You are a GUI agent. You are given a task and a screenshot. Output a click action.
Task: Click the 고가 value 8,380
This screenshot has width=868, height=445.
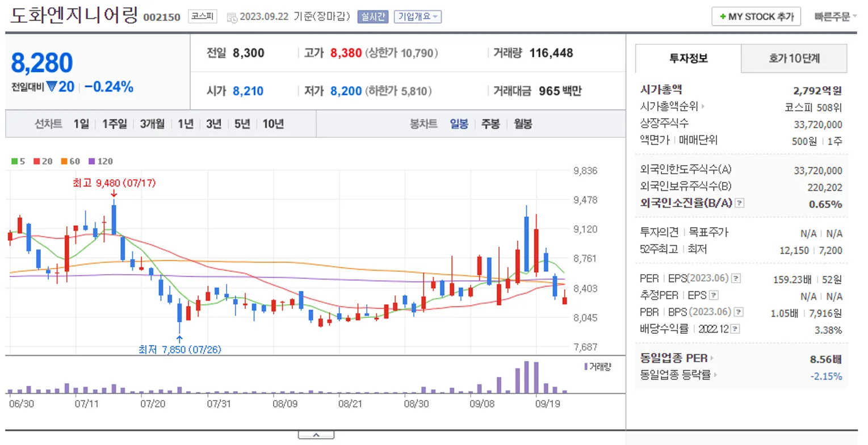(346, 53)
